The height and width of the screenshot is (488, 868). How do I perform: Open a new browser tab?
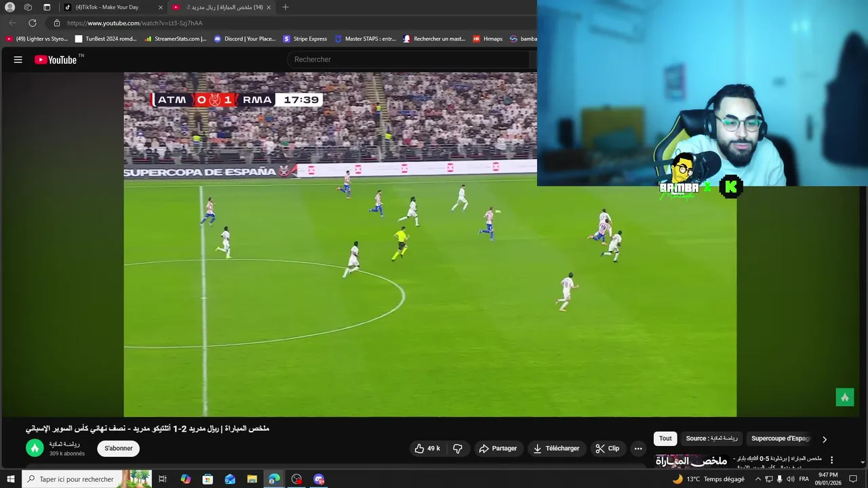285,7
